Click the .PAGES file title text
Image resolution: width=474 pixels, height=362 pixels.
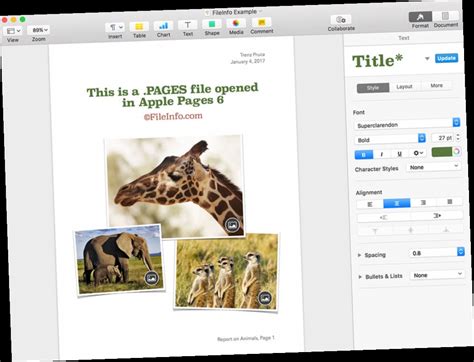172,95
